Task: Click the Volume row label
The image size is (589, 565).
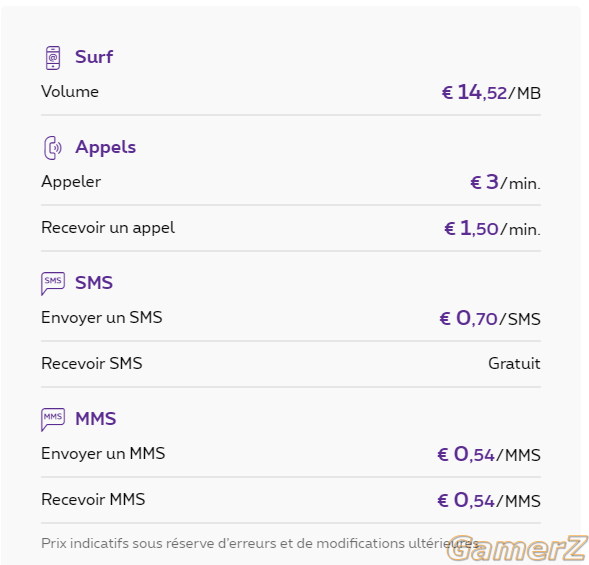Action: click(70, 92)
